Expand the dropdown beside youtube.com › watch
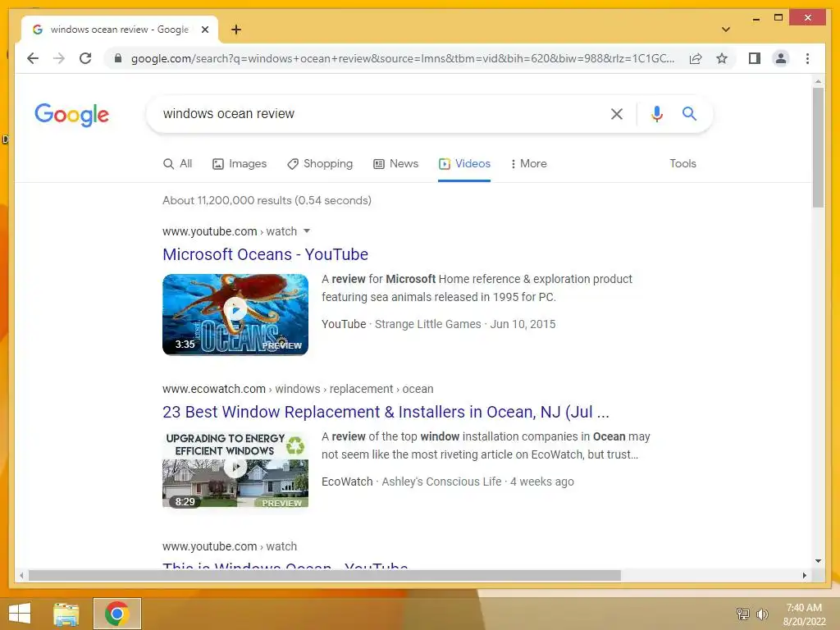The height and width of the screenshot is (630, 840). click(307, 231)
